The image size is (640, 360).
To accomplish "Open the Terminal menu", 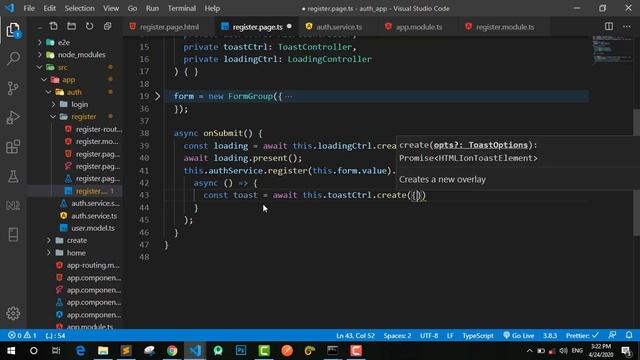I will 182,8.
